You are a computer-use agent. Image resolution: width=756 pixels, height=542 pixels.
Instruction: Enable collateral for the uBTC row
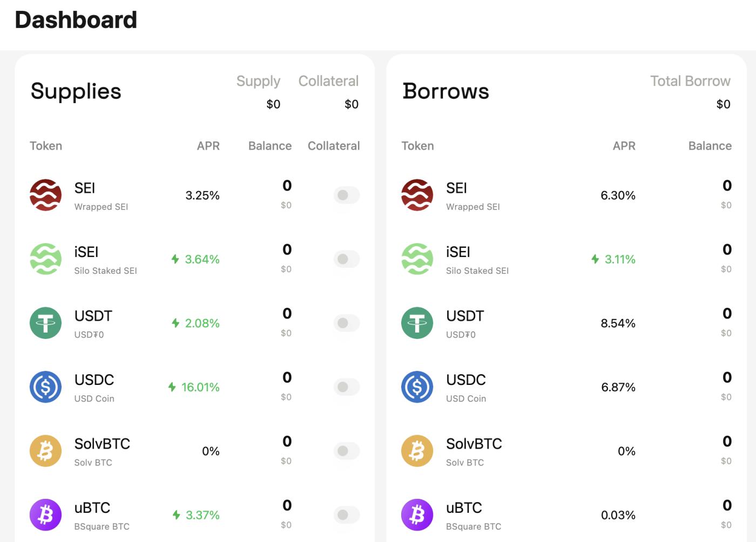tap(346, 515)
